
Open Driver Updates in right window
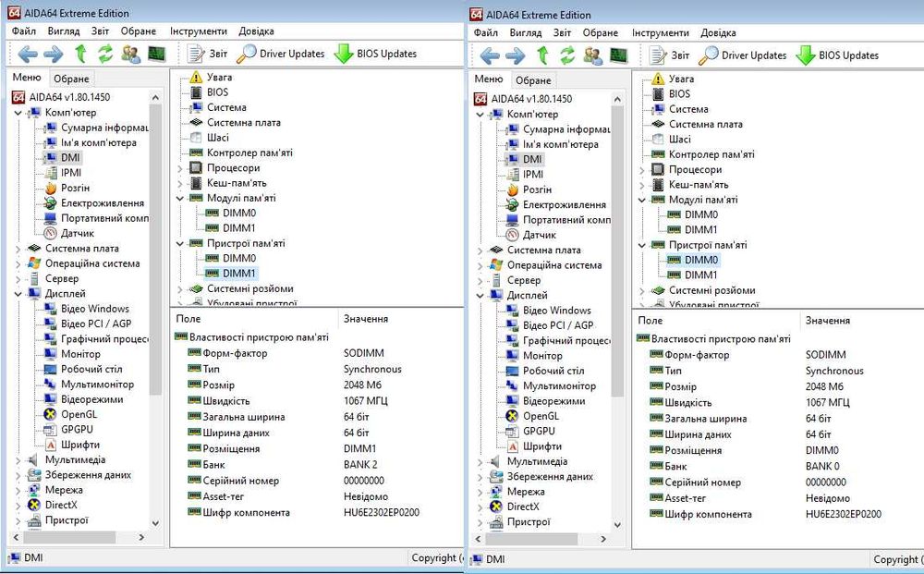click(x=743, y=55)
